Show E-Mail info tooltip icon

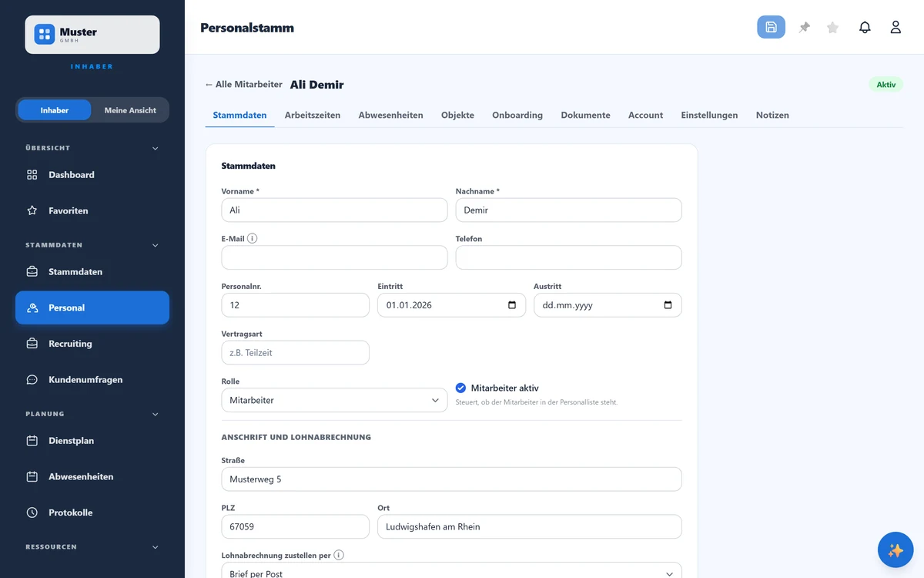point(253,238)
